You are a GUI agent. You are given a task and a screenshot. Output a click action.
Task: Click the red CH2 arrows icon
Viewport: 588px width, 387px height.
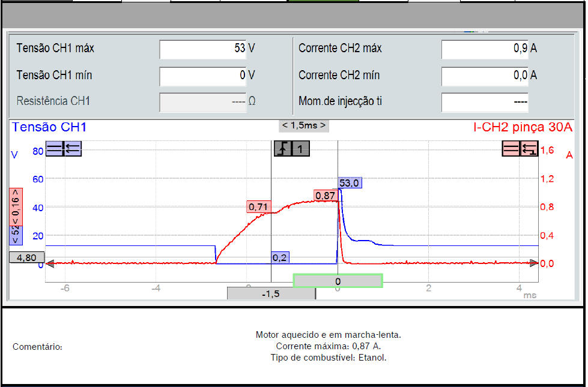pos(529,149)
